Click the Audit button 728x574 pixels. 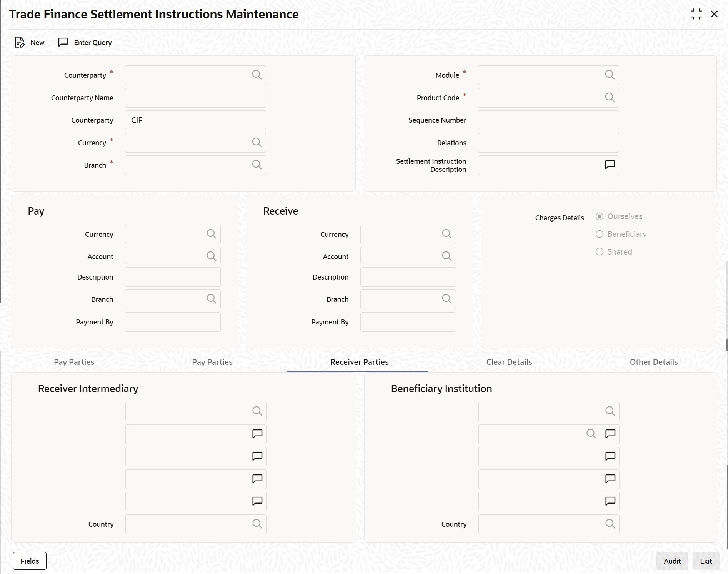[x=672, y=561]
